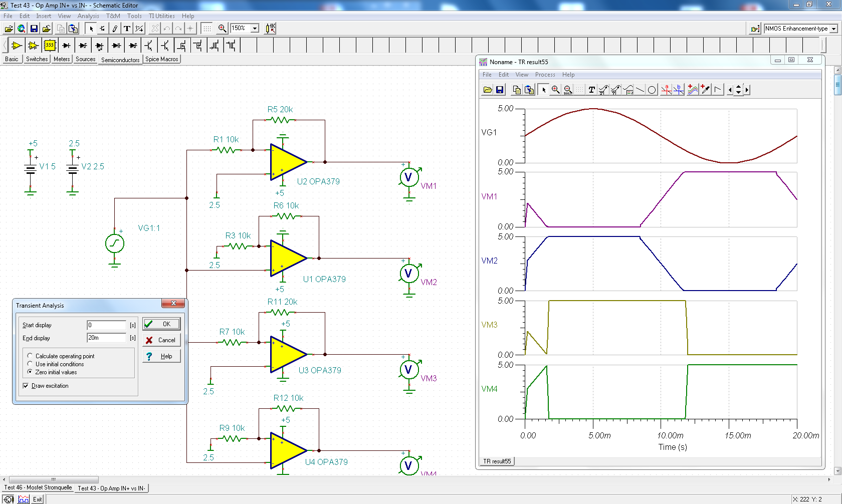Place a diode from component bar

point(66,46)
